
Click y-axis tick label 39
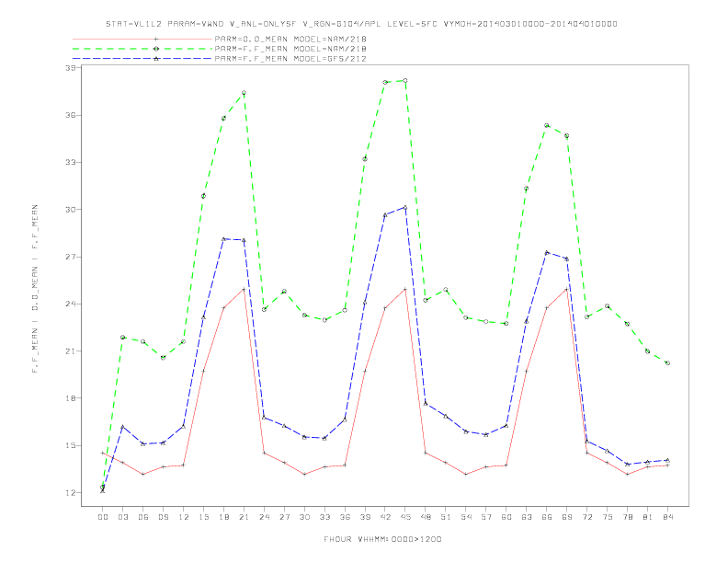[71, 68]
